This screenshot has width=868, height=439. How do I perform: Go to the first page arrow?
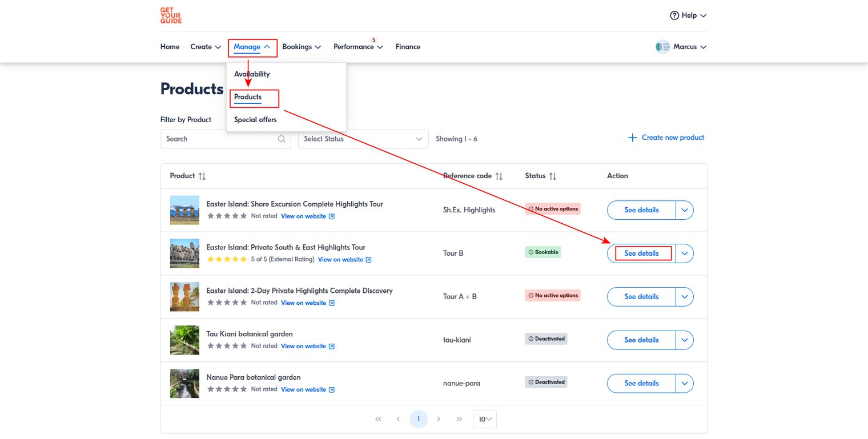pyautogui.click(x=378, y=419)
